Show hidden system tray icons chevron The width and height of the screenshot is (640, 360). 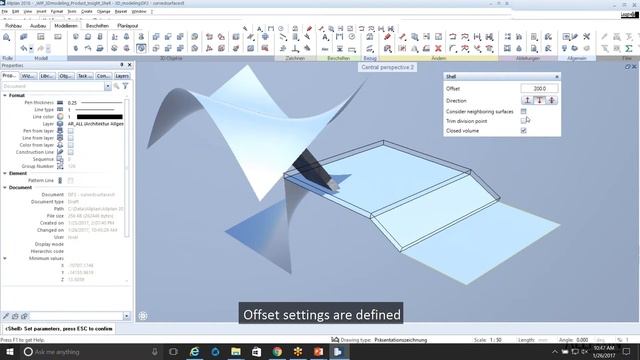pyautogui.click(x=555, y=351)
